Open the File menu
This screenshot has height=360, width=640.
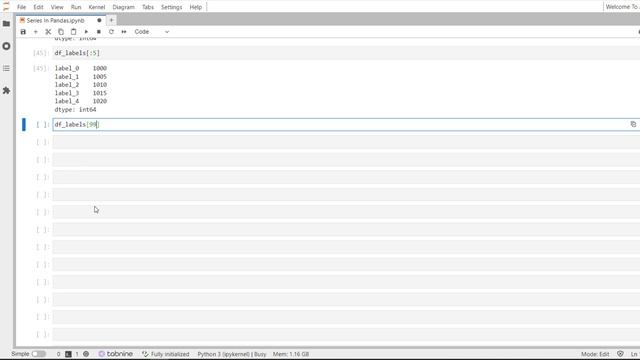coord(22,7)
